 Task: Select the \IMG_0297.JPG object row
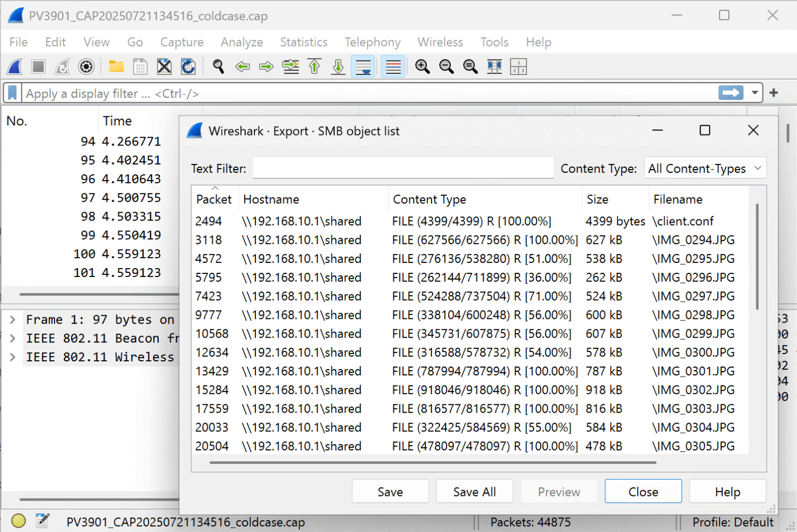coord(470,296)
